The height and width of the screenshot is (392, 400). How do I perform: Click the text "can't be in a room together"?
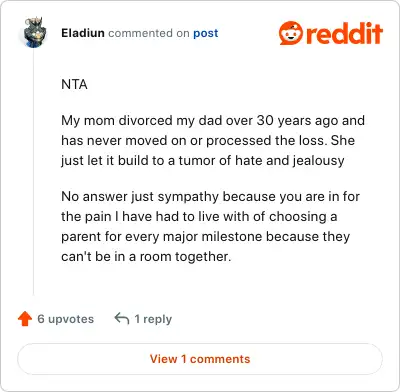[x=146, y=256]
